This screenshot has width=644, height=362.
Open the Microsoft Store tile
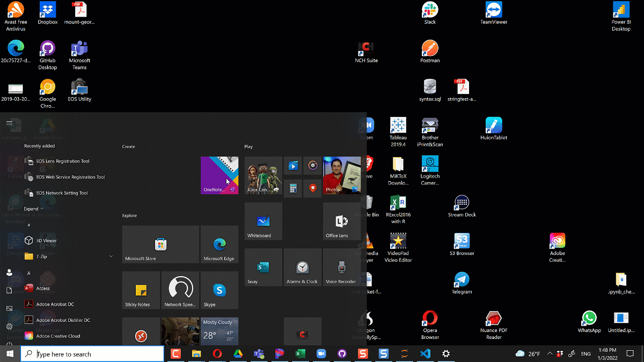(160, 245)
